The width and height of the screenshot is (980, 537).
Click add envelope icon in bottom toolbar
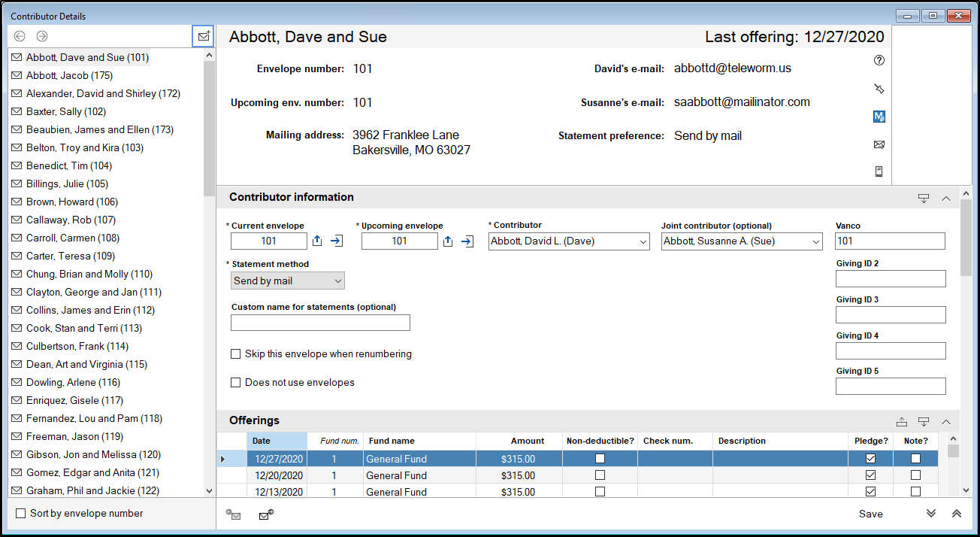[265, 515]
